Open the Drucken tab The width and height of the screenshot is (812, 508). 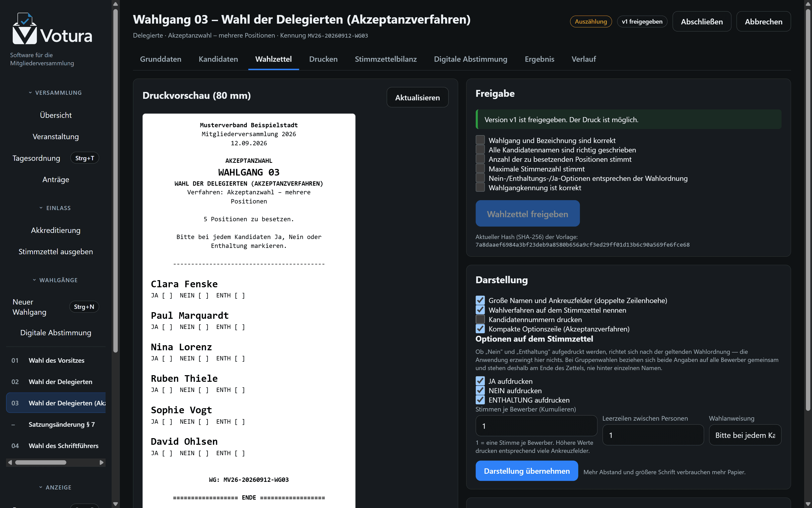pyautogui.click(x=323, y=59)
